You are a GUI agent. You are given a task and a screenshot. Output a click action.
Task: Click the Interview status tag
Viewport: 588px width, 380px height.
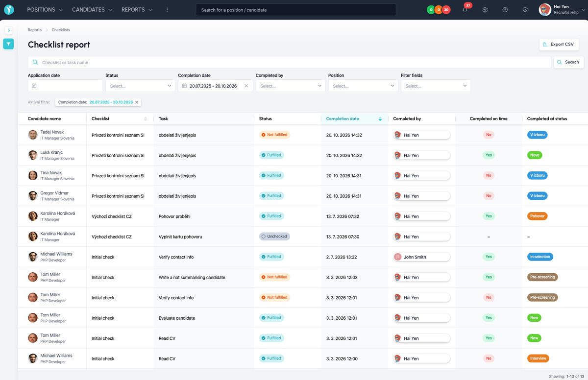click(538, 358)
